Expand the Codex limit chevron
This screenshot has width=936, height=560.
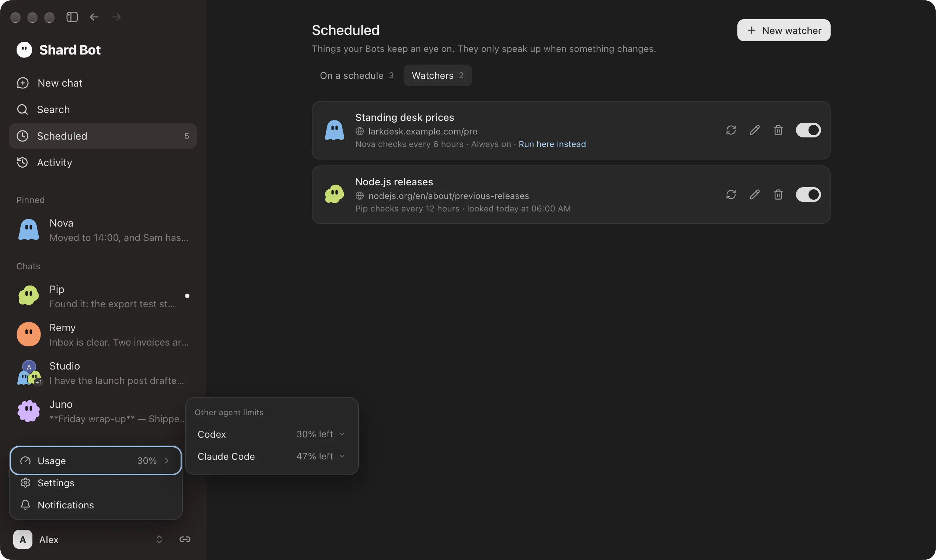coord(342,434)
